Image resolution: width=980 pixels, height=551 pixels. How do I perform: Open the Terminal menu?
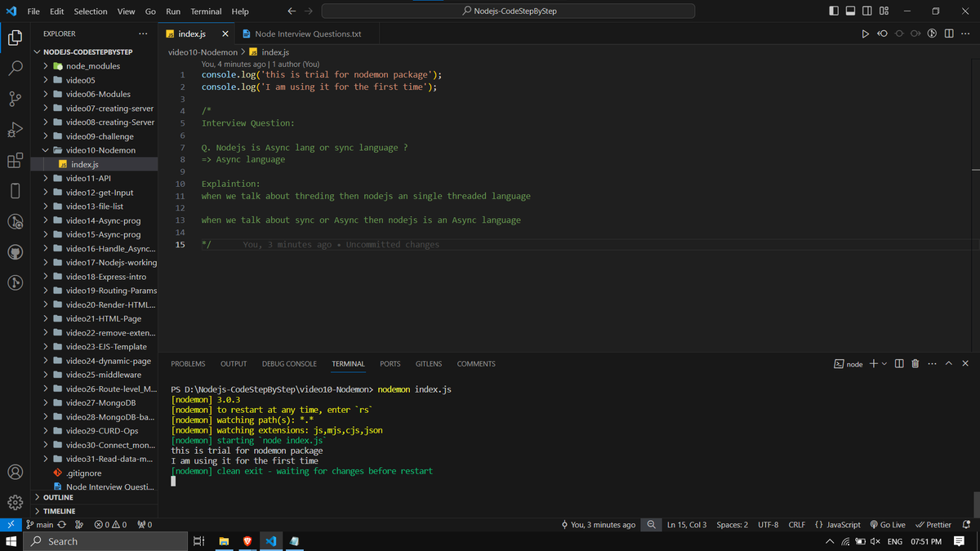(206, 11)
